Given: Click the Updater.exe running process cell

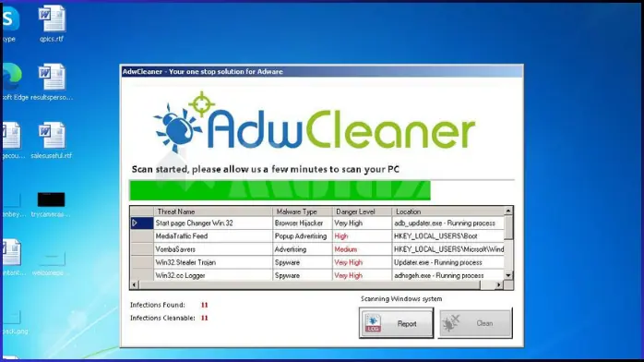Looking at the screenshot, I should (447, 262).
